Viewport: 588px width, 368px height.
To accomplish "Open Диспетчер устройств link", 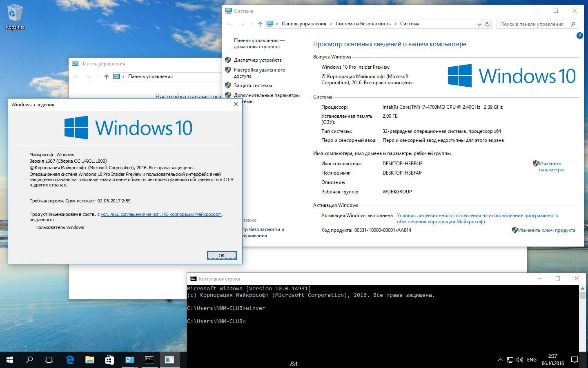I will click(258, 60).
